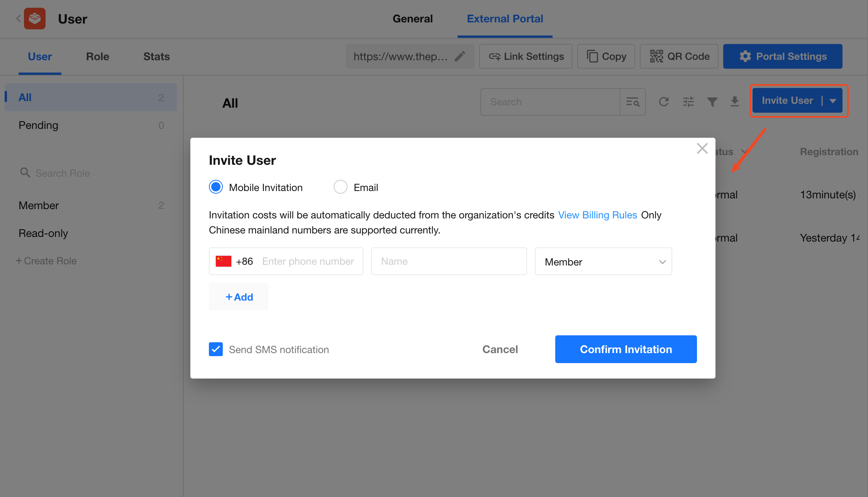Viewport: 868px width, 497px height.
Task: Click the back arrow beside User logo
Action: pos(18,19)
